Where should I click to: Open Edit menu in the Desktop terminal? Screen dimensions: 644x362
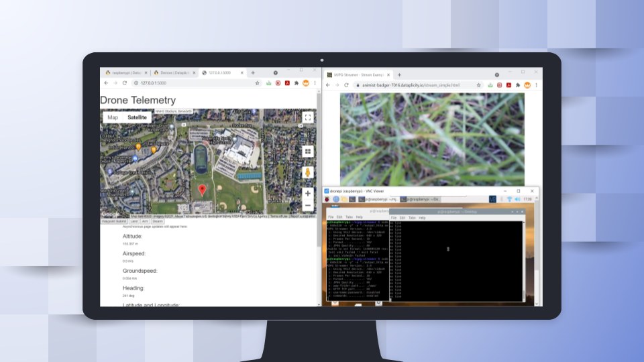[402, 218]
